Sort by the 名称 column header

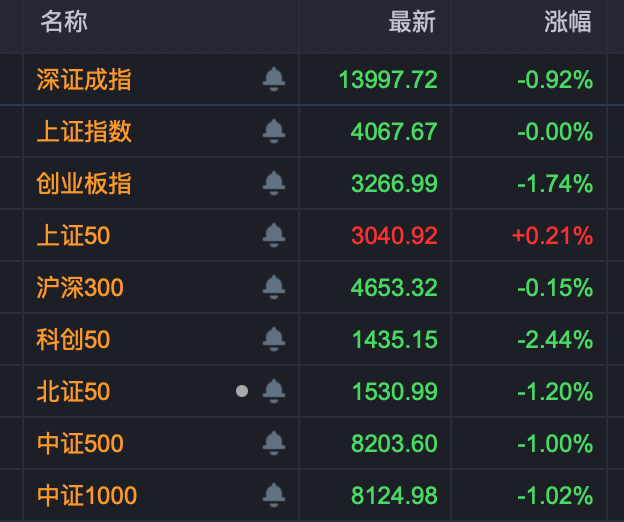coord(64,23)
